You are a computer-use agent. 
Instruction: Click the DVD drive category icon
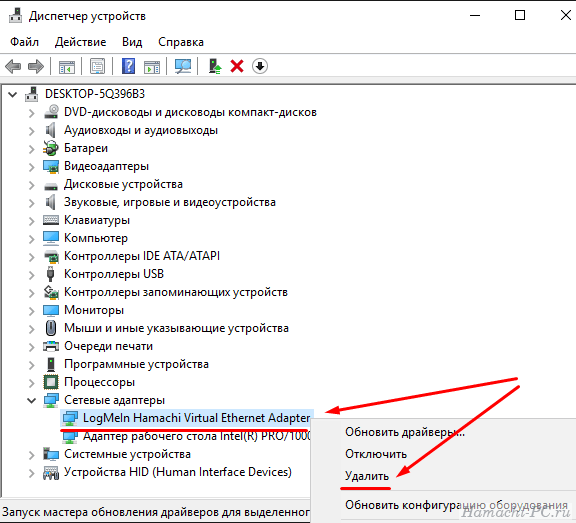[x=51, y=112]
